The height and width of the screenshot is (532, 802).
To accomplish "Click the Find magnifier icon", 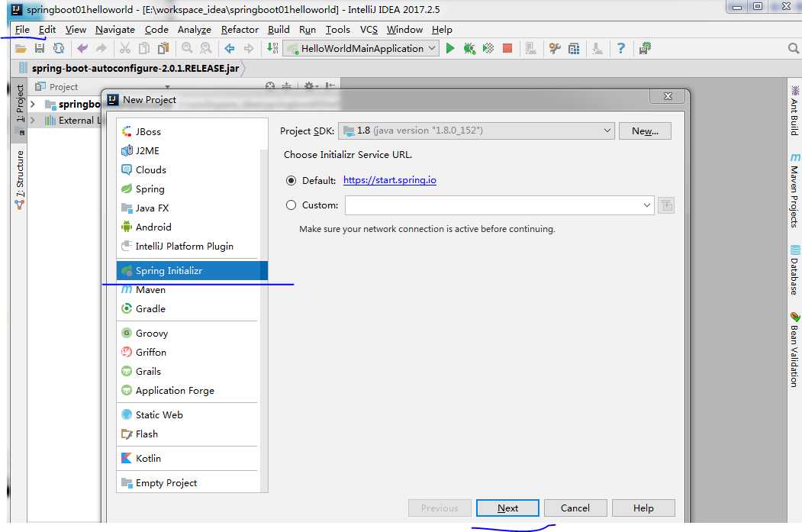I will pos(187,49).
